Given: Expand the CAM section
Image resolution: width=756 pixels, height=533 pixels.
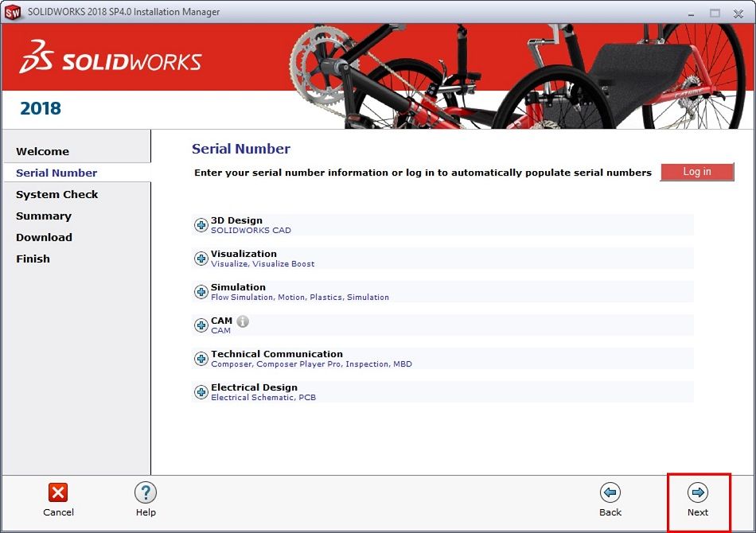Looking at the screenshot, I should [x=201, y=325].
